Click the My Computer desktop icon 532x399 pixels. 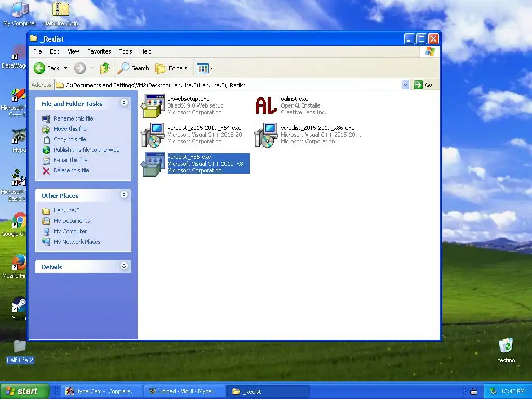[x=20, y=9]
